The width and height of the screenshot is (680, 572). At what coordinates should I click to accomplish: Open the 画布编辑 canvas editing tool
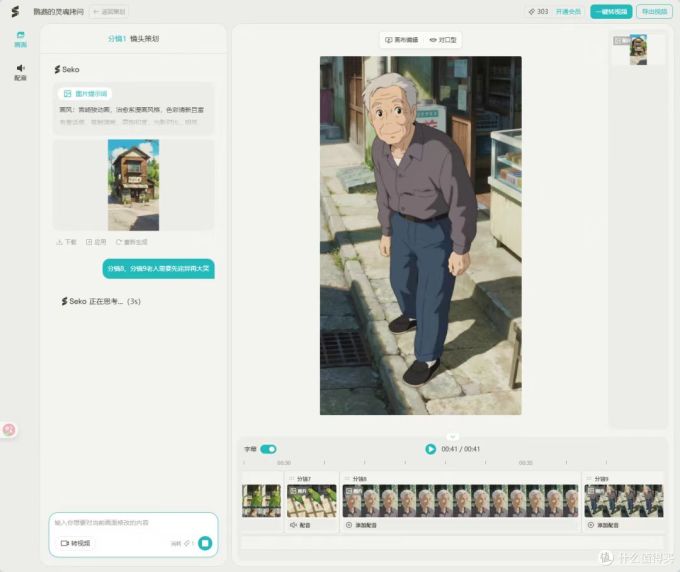(x=402, y=40)
